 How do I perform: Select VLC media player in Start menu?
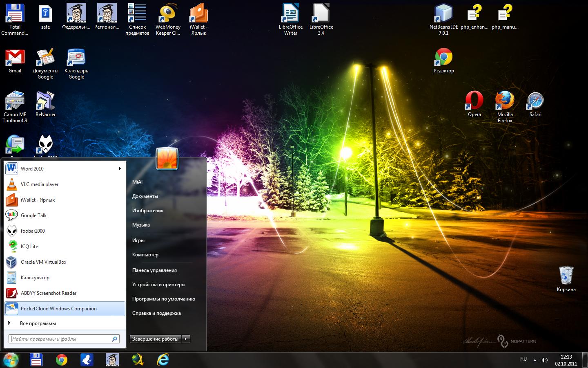[x=40, y=184]
